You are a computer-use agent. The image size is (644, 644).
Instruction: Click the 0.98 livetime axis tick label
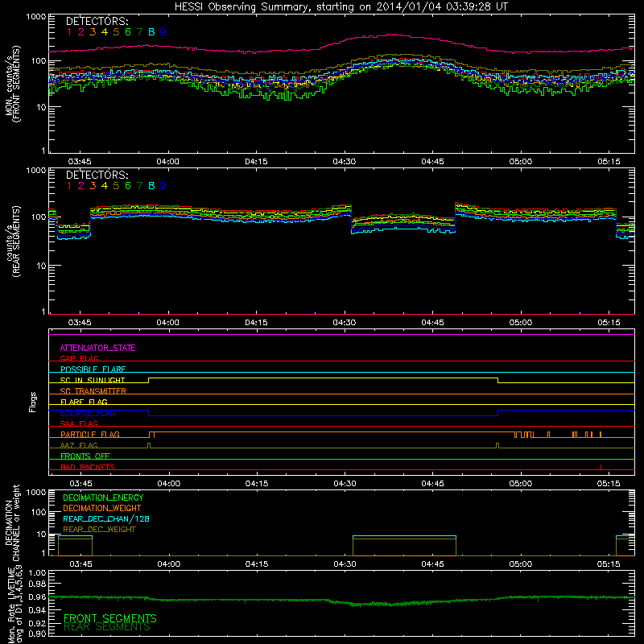(37, 584)
